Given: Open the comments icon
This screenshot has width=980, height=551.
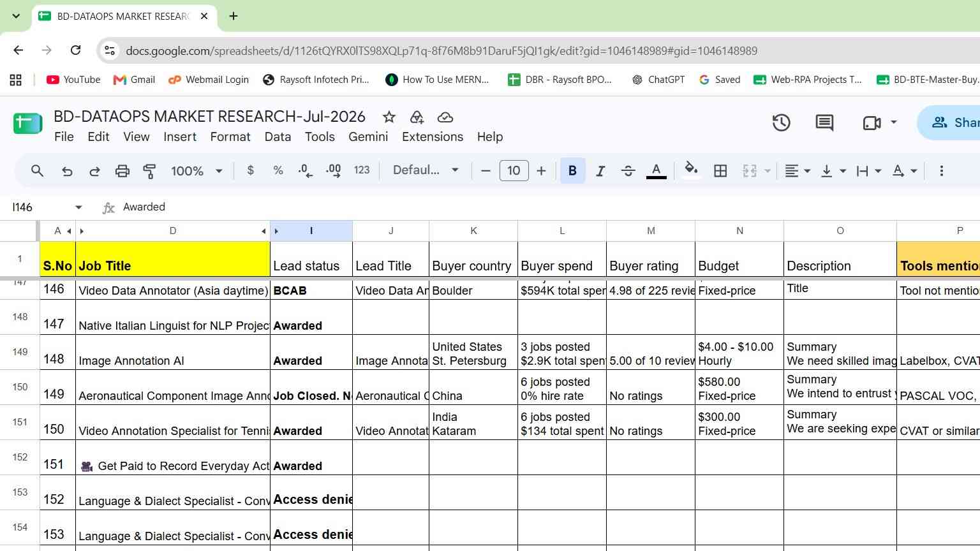Looking at the screenshot, I should [x=824, y=123].
